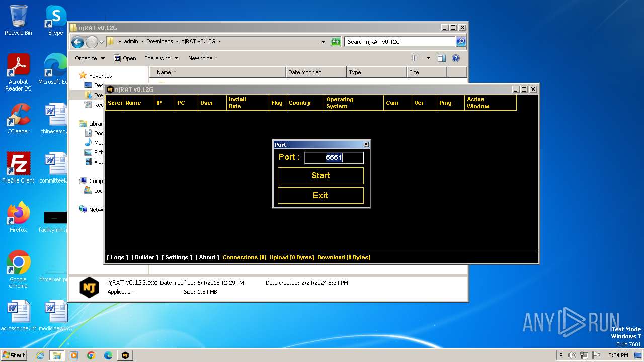The image size is (644, 362).
Task: Expand the view options dropdown arrow
Action: (x=428, y=58)
